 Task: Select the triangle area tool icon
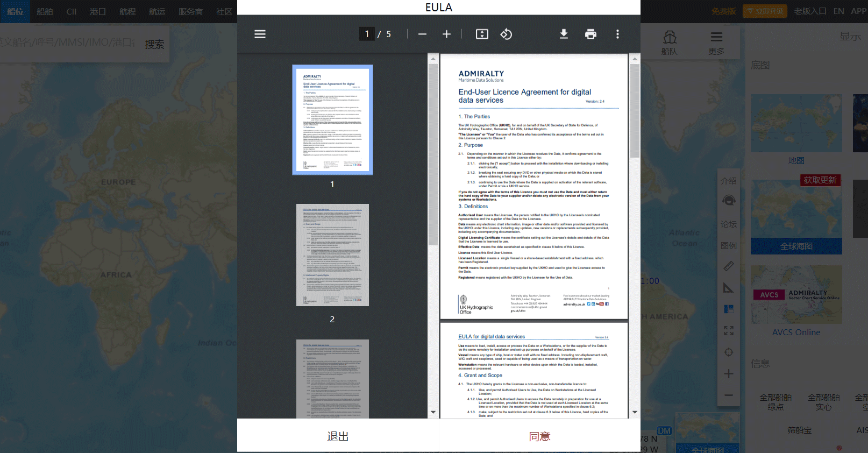pos(729,288)
